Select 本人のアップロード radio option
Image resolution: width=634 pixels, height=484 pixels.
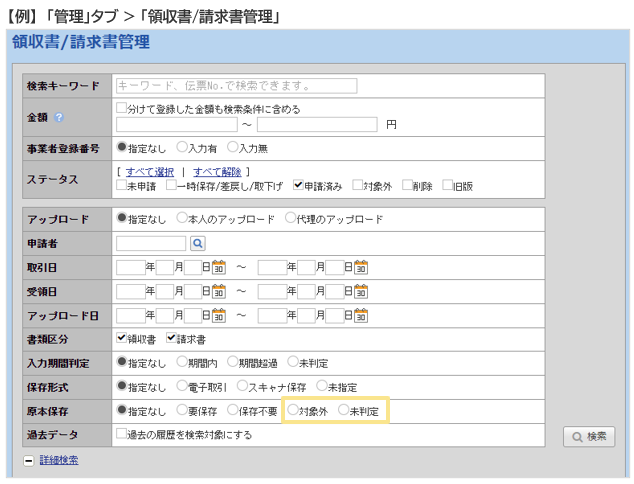point(182,219)
